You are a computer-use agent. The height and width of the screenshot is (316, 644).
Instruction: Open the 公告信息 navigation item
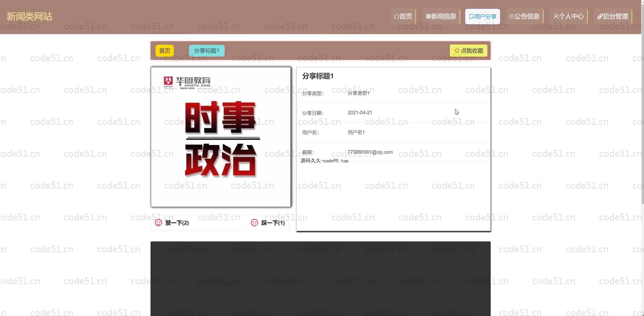(x=524, y=16)
